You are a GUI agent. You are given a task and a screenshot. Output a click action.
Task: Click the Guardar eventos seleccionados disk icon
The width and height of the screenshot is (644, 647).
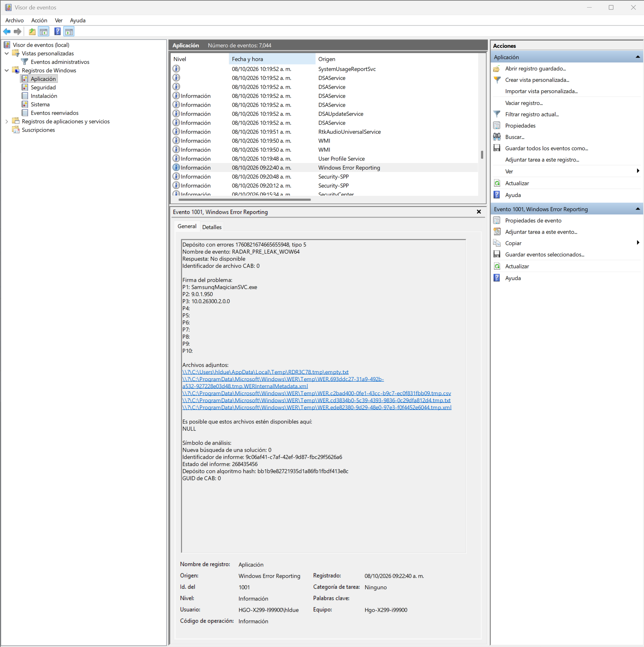point(497,255)
